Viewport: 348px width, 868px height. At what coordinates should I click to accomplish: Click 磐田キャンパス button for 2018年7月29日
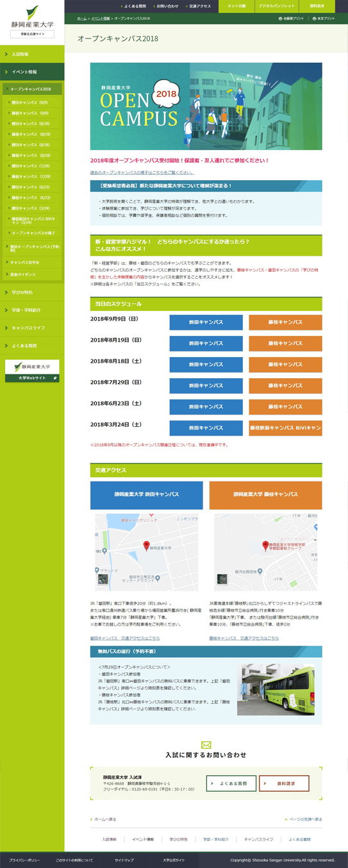coord(206,386)
